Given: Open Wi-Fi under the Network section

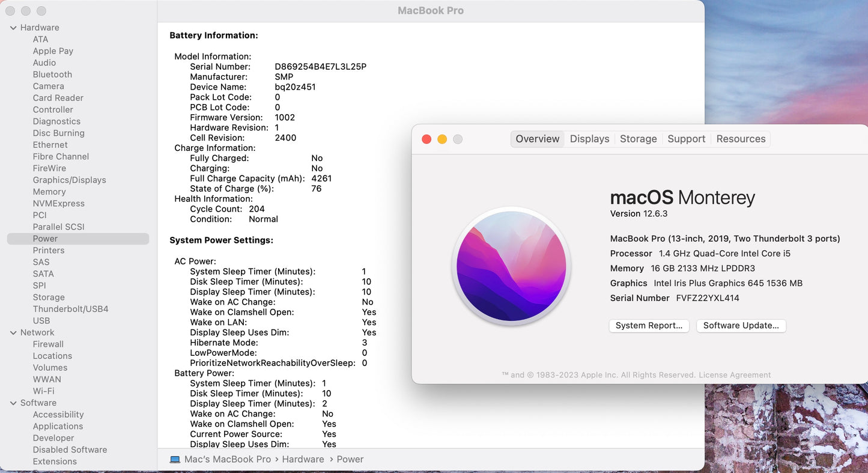Looking at the screenshot, I should (x=43, y=391).
